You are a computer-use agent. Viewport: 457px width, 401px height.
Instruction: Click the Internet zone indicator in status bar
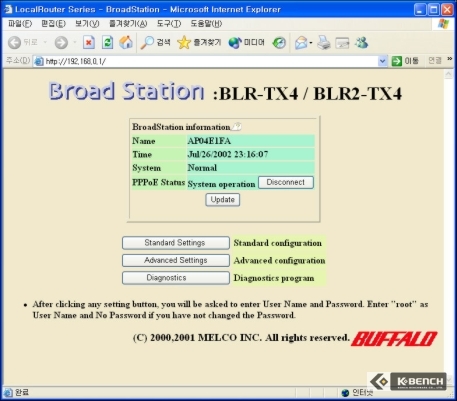(357, 393)
